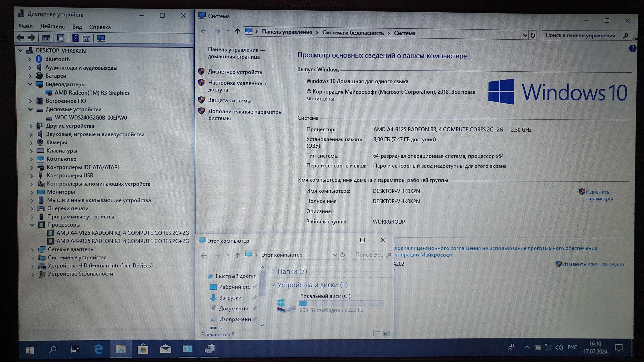Click the scan hardware monitor toolbar icon
The width and height of the screenshot is (644, 362).
coord(101,39)
